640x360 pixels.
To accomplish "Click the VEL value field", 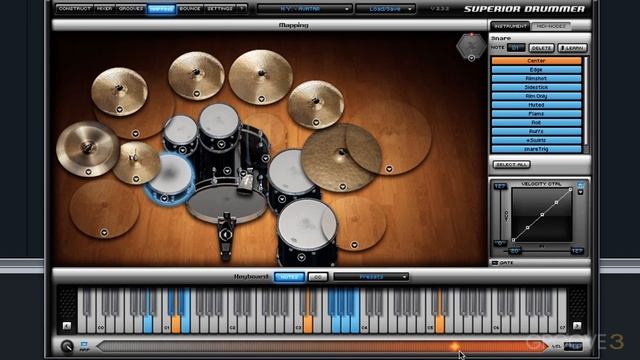I will coord(573,347).
